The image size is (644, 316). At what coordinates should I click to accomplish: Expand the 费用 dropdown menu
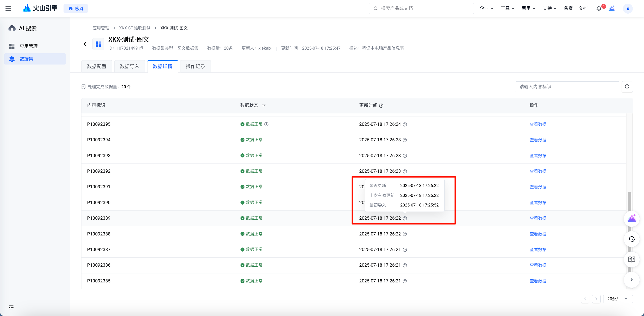point(528,9)
